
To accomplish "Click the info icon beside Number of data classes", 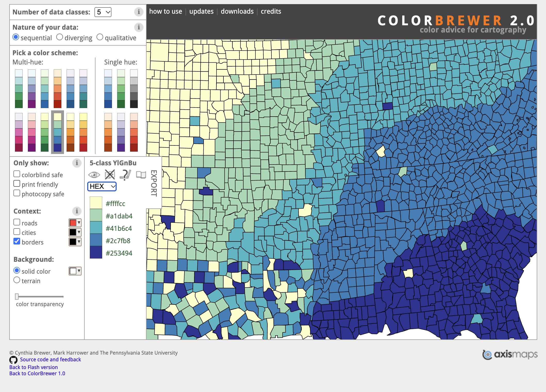I will [139, 12].
